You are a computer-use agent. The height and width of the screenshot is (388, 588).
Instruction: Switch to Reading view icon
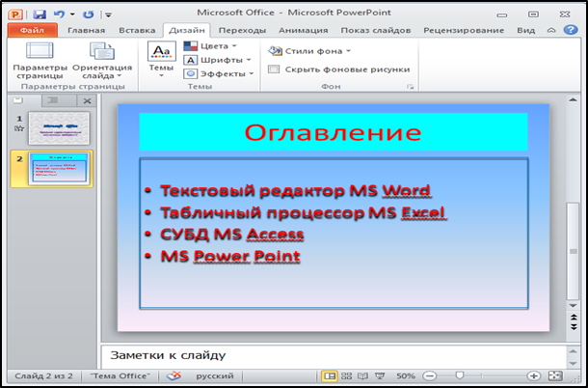pos(362,375)
